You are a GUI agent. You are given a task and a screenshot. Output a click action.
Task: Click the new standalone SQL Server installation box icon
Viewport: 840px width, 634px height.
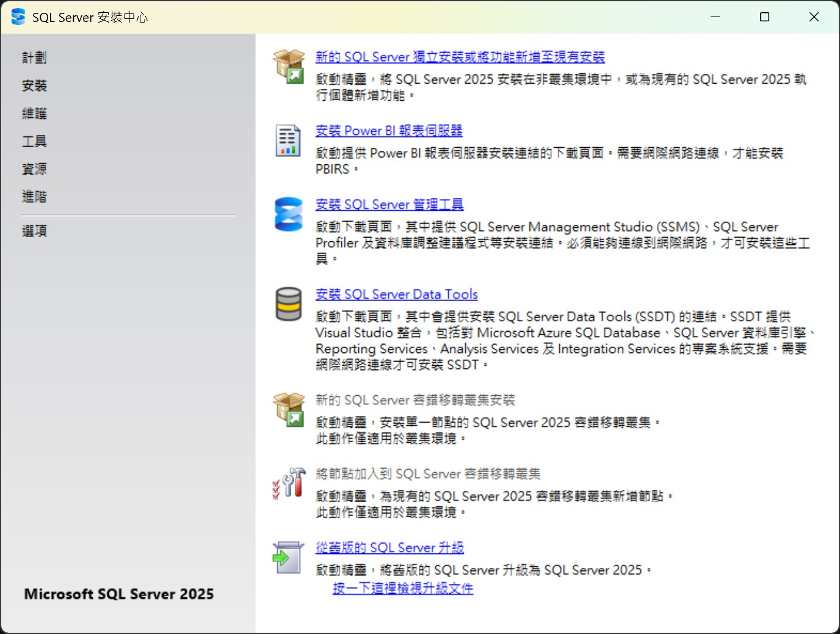[x=289, y=67]
